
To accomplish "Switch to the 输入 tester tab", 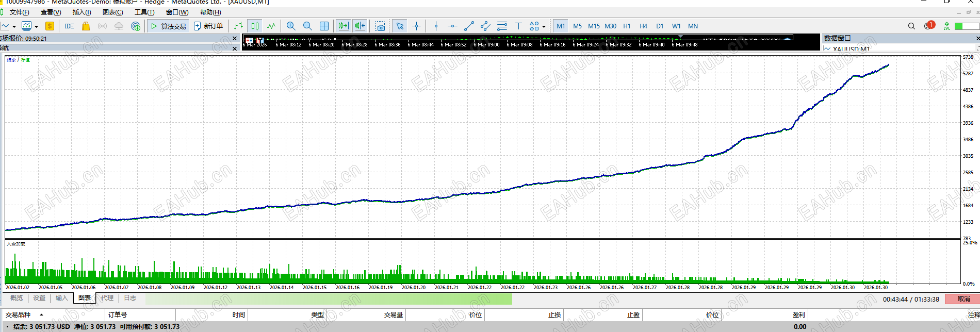I will coord(61,298).
